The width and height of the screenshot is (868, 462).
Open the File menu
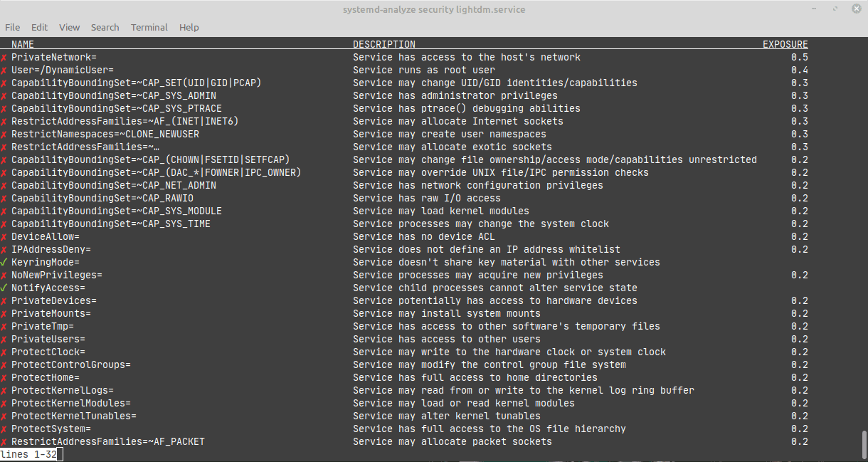coord(12,27)
